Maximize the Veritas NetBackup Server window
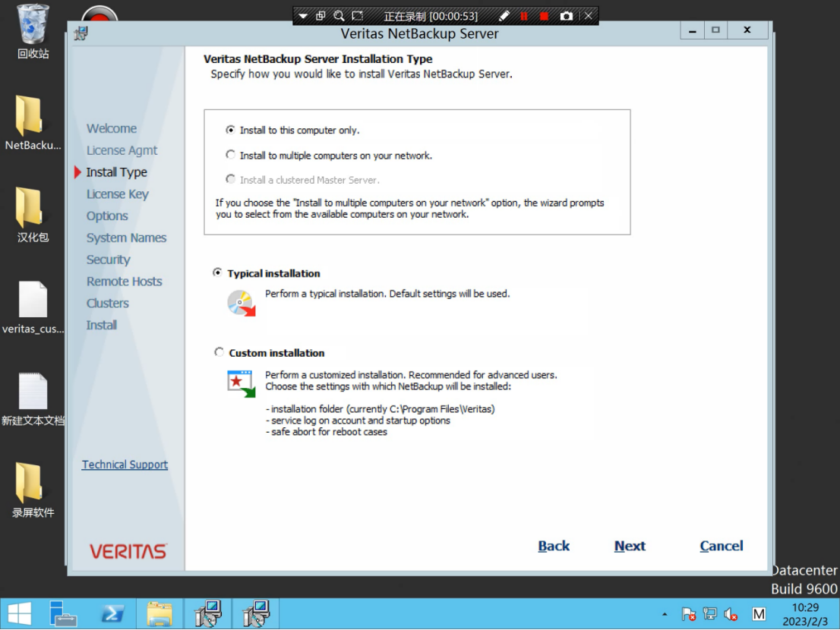Screen dimensions: 840x630 pyautogui.click(x=715, y=30)
